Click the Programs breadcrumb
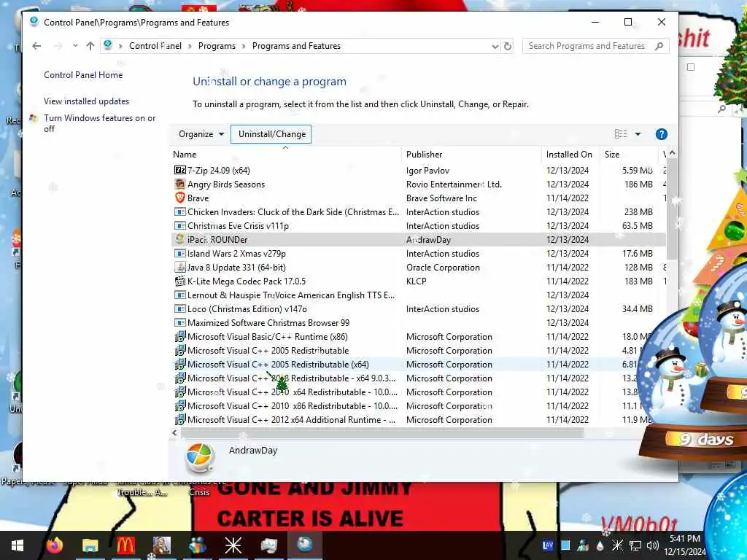The height and width of the screenshot is (560, 747). 217,46
